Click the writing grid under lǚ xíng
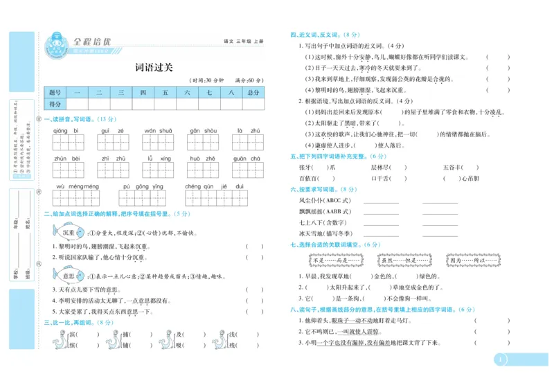This screenshot has width=554, height=392. (158, 170)
